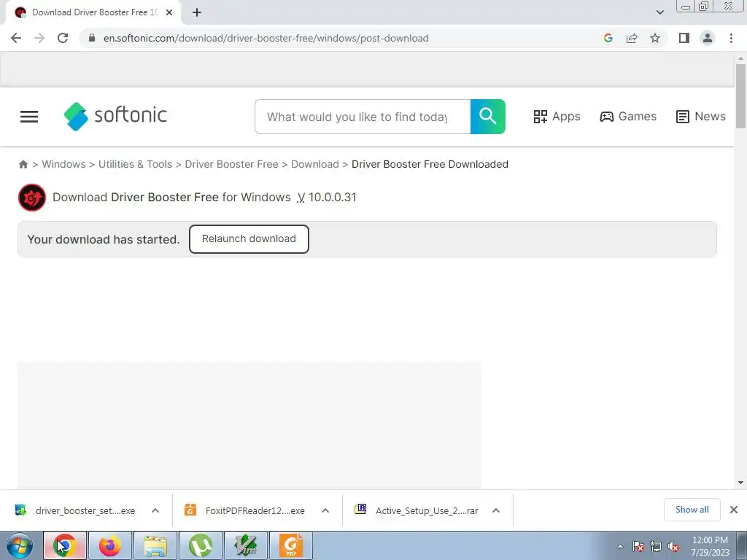Click the network tray icon
The height and width of the screenshot is (560, 747).
click(656, 546)
